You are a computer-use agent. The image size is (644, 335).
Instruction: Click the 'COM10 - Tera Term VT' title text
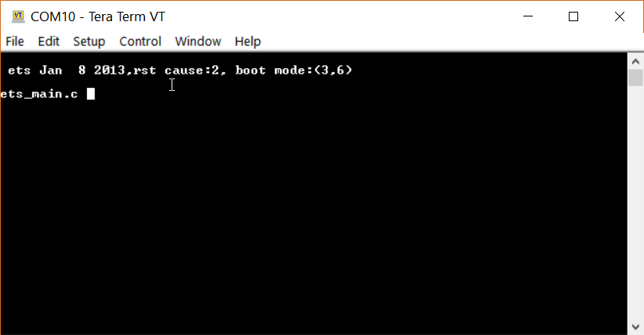[98, 16]
